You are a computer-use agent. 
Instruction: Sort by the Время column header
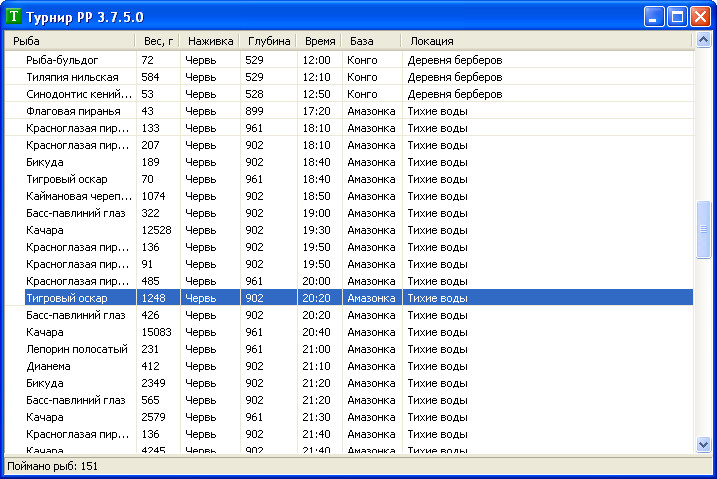tap(319, 41)
